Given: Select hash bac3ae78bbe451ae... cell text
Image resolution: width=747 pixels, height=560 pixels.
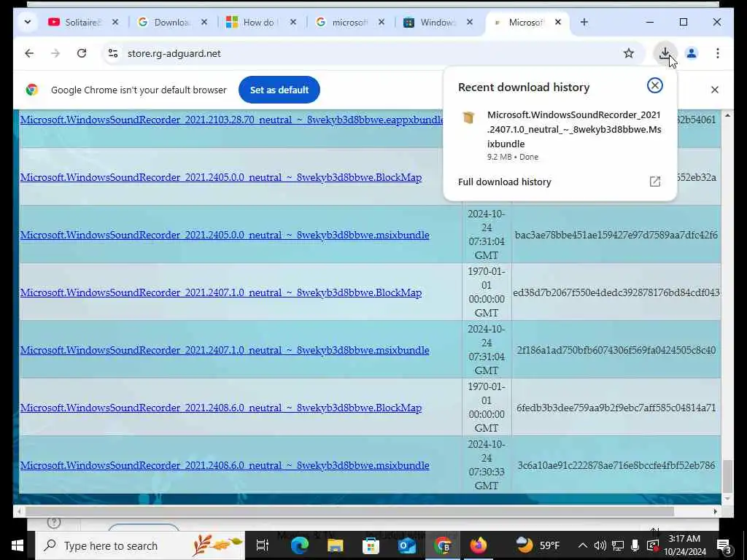Looking at the screenshot, I should [x=616, y=235].
